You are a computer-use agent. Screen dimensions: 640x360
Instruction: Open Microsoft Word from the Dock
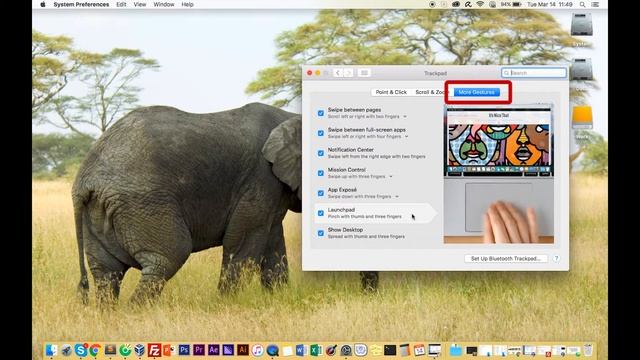point(301,350)
